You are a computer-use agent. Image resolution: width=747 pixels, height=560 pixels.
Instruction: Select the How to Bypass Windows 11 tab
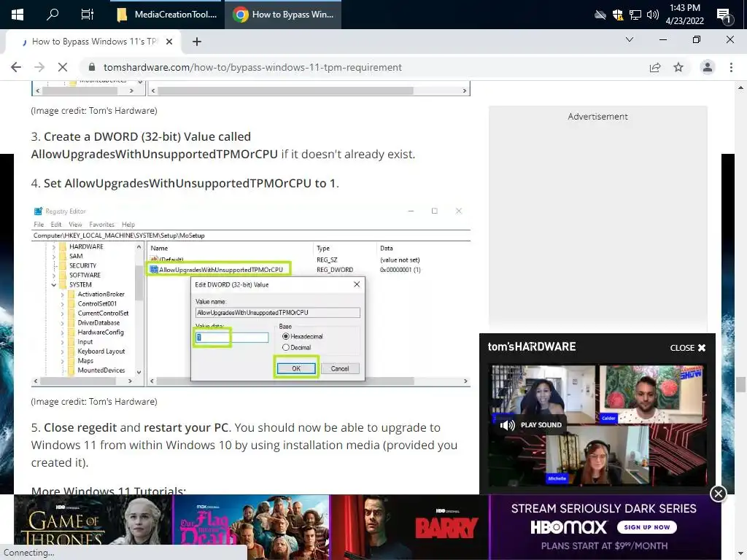coord(93,42)
